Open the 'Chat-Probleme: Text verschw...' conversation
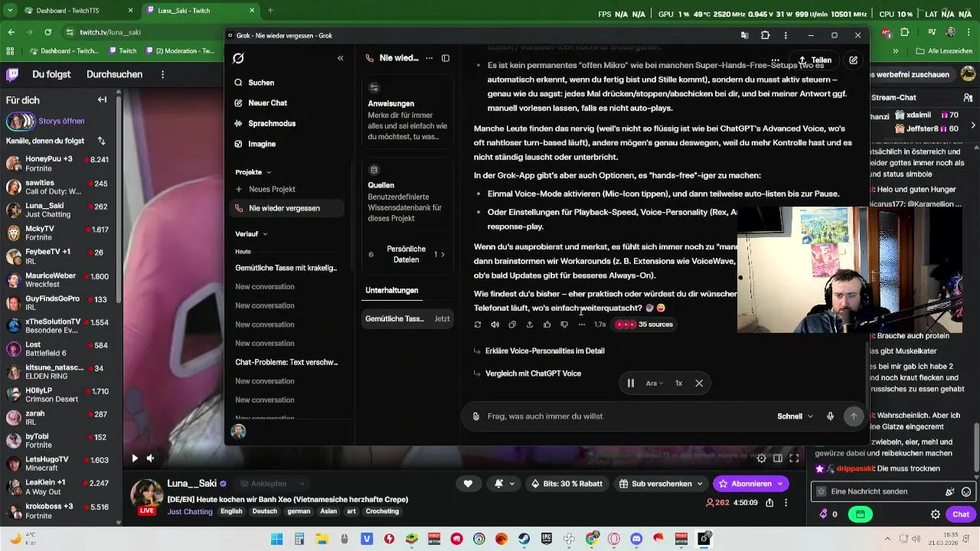 click(286, 362)
